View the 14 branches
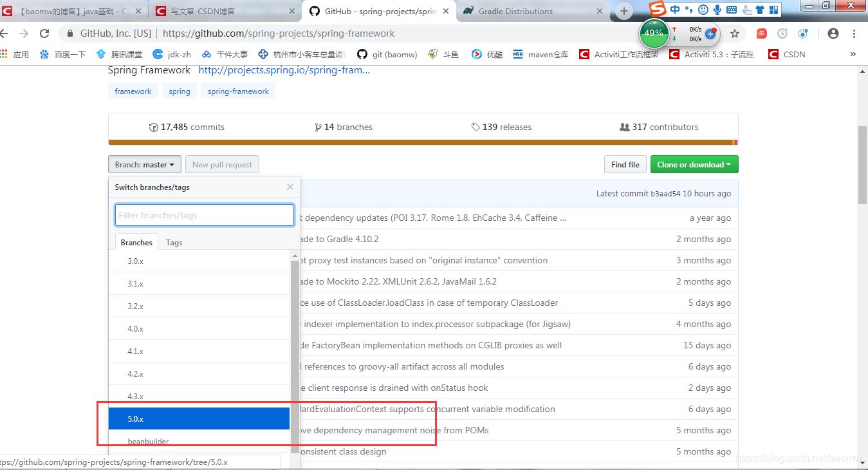The height and width of the screenshot is (470, 868). [x=344, y=127]
